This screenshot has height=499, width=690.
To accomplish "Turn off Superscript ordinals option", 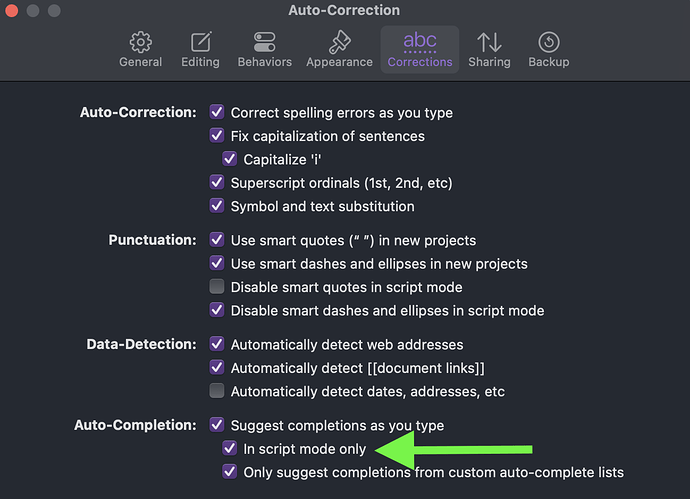I will click(217, 182).
